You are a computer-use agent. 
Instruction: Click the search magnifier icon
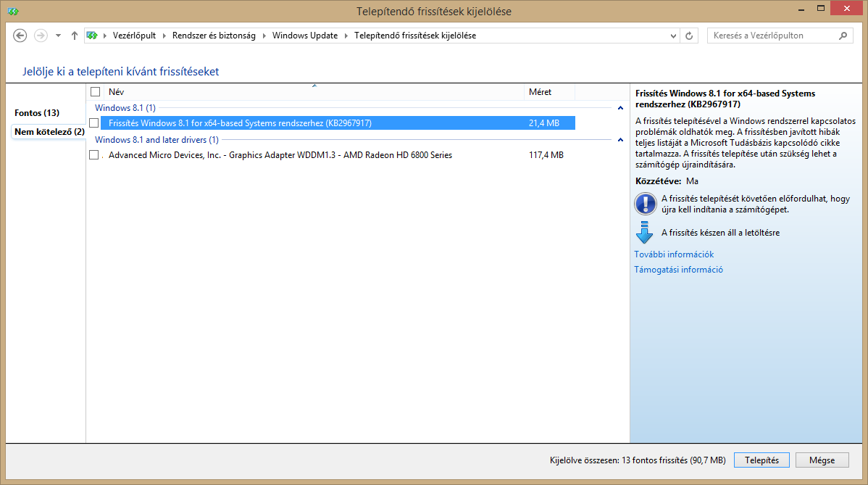click(x=843, y=36)
